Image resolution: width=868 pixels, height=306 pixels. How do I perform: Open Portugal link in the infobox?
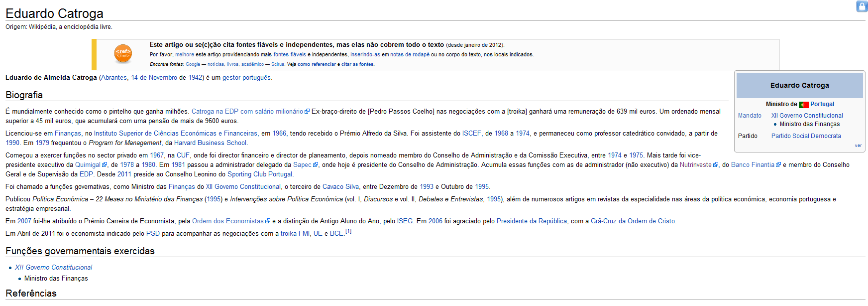click(x=822, y=104)
